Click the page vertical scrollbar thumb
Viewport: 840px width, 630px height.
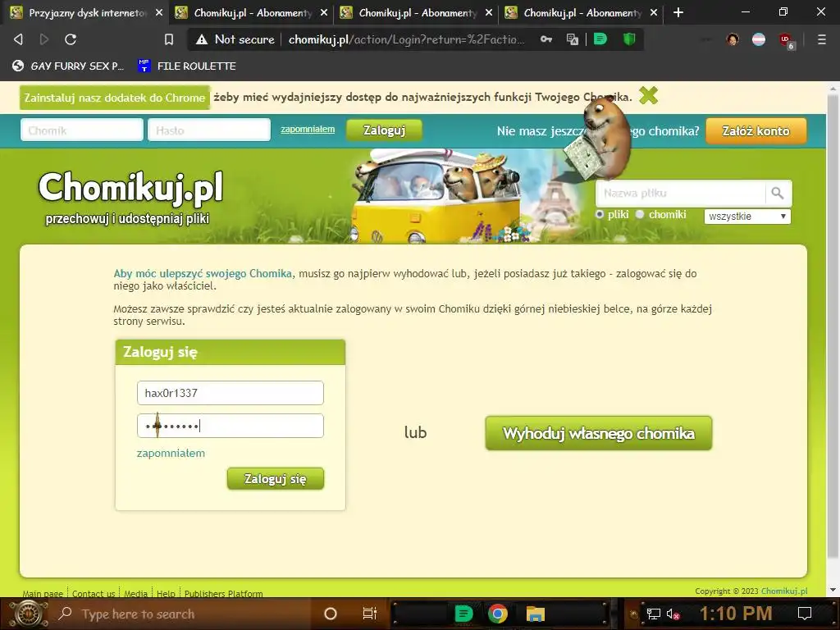833,326
